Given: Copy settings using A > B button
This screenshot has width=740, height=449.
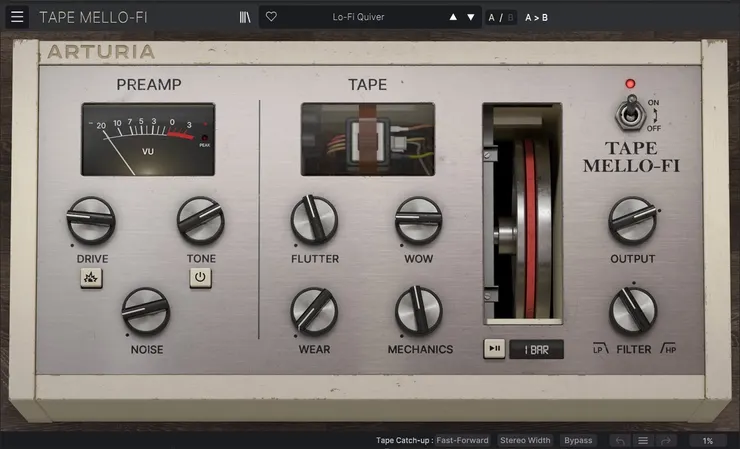Looking at the screenshot, I should 536,17.
